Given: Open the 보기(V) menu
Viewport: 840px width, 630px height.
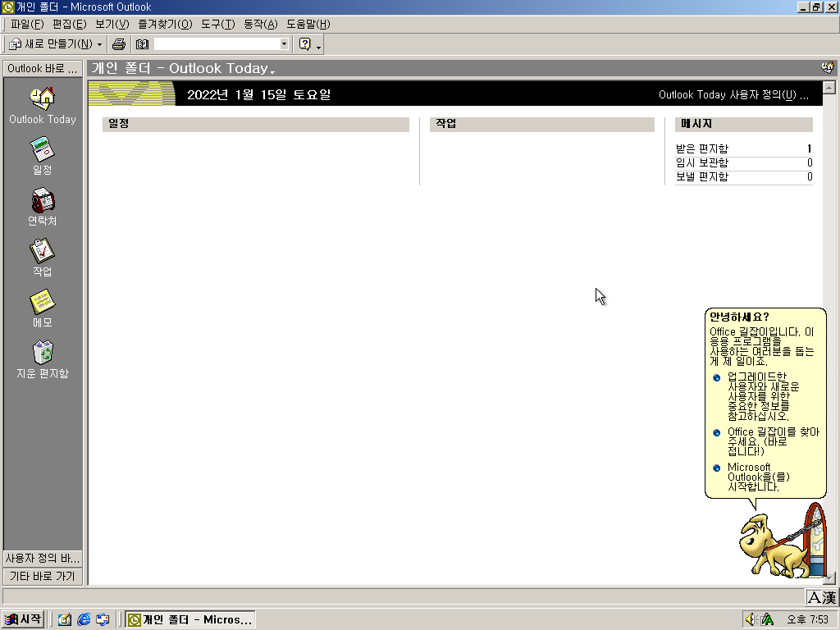Looking at the screenshot, I should 112,24.
